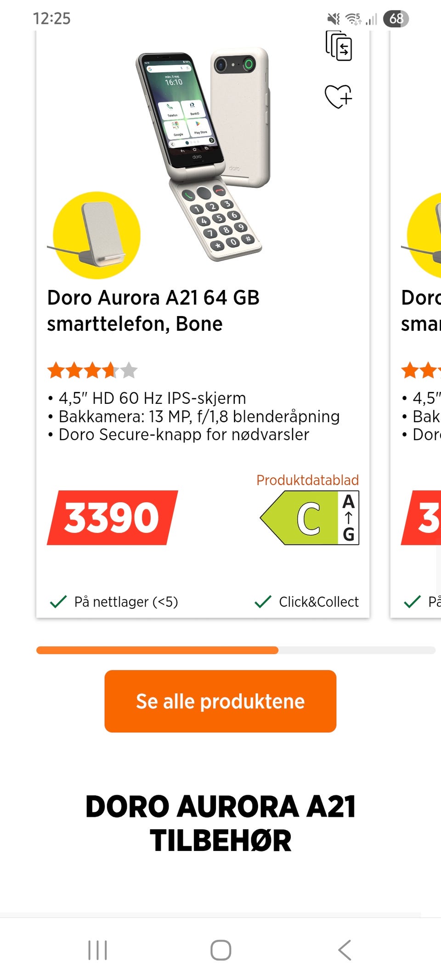The width and height of the screenshot is (441, 980).
Task: Add Doro Aurora to wishlist heart icon
Action: click(339, 96)
